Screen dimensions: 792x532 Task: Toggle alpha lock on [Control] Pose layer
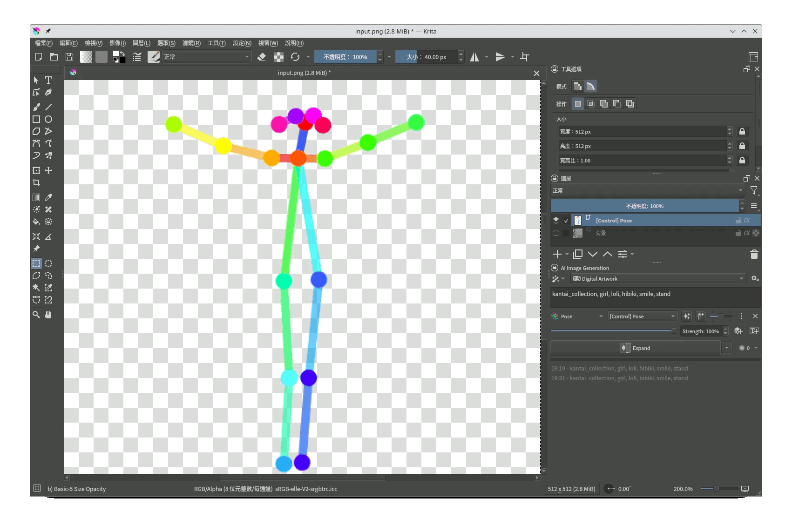(x=747, y=220)
